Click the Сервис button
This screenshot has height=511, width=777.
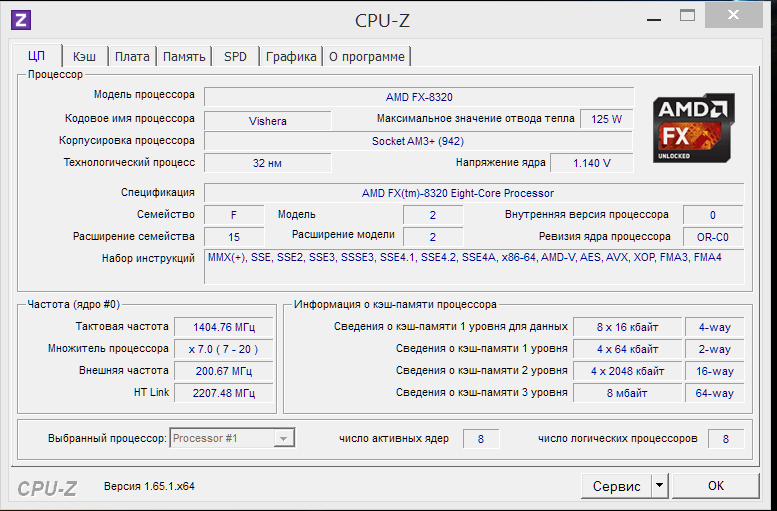(x=616, y=486)
